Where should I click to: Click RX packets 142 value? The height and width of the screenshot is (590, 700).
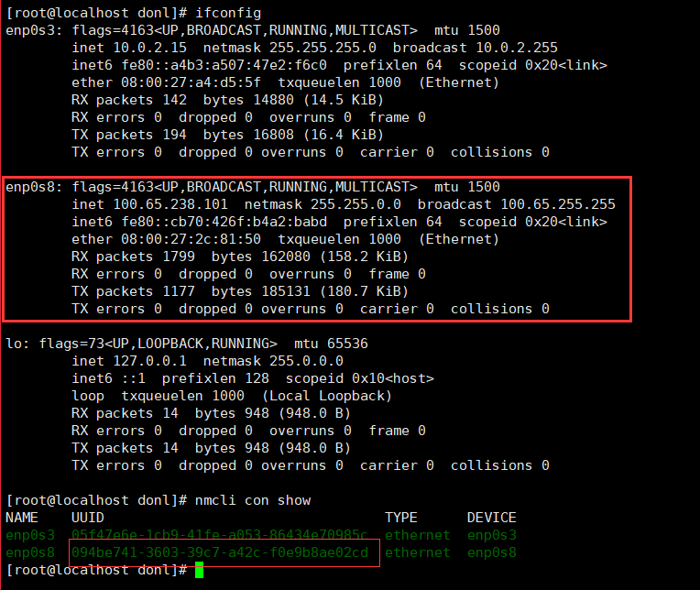[x=175, y=100]
